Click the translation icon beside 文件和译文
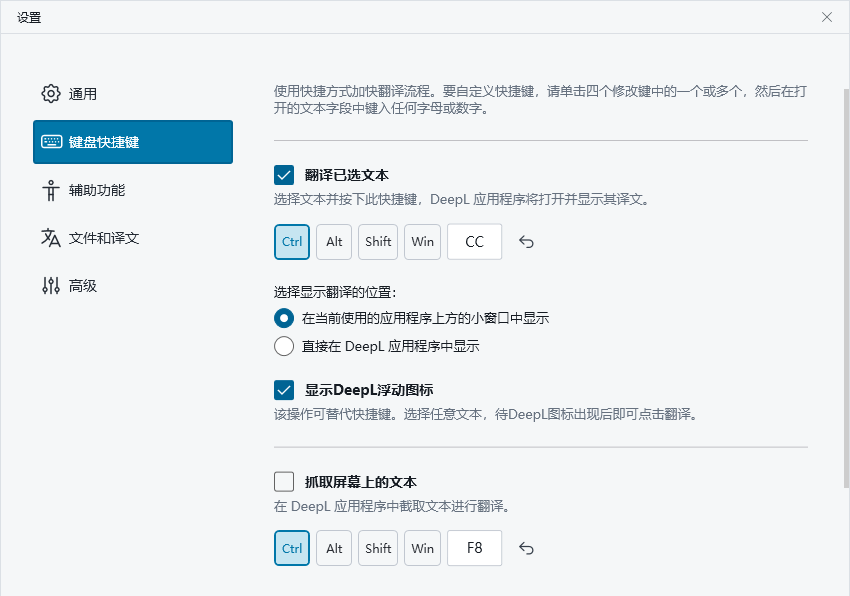Screen dimensions: 850x596 coord(50,237)
